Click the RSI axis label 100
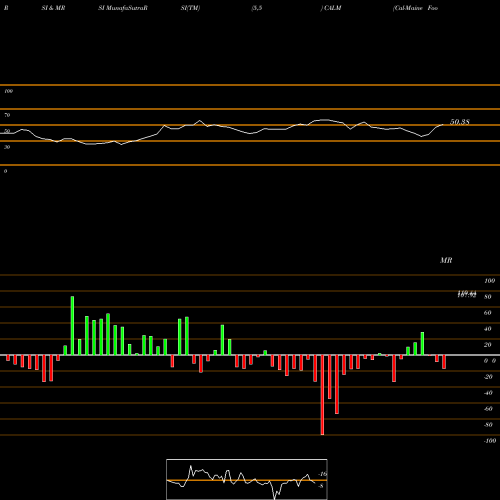The width and height of the screenshot is (500, 500). tap(9, 91)
